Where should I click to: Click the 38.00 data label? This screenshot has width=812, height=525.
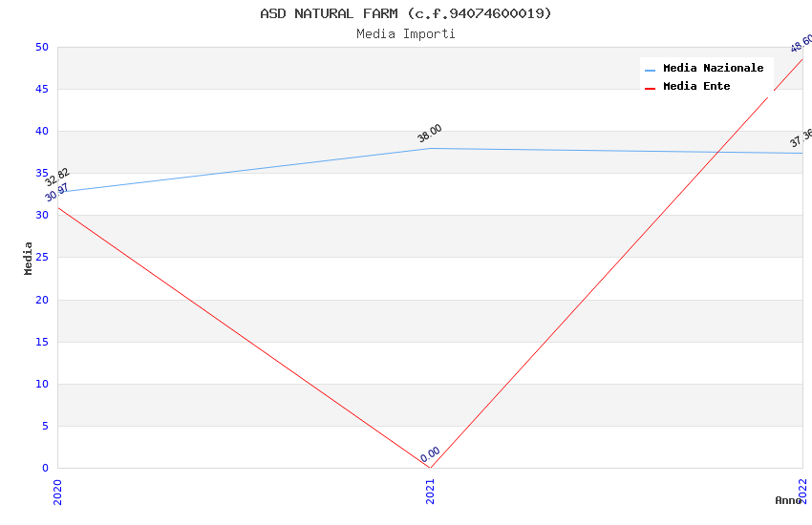430,133
